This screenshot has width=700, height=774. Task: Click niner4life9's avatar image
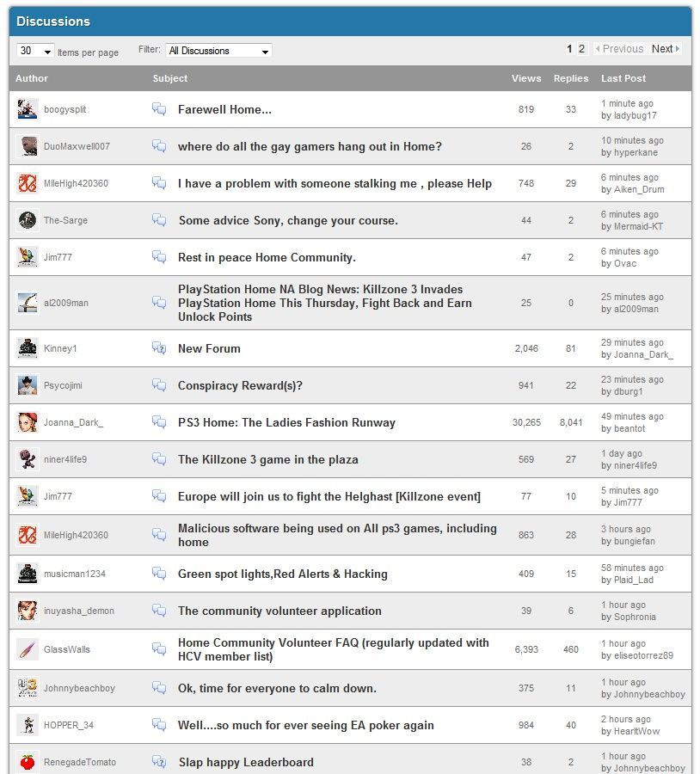pos(28,459)
